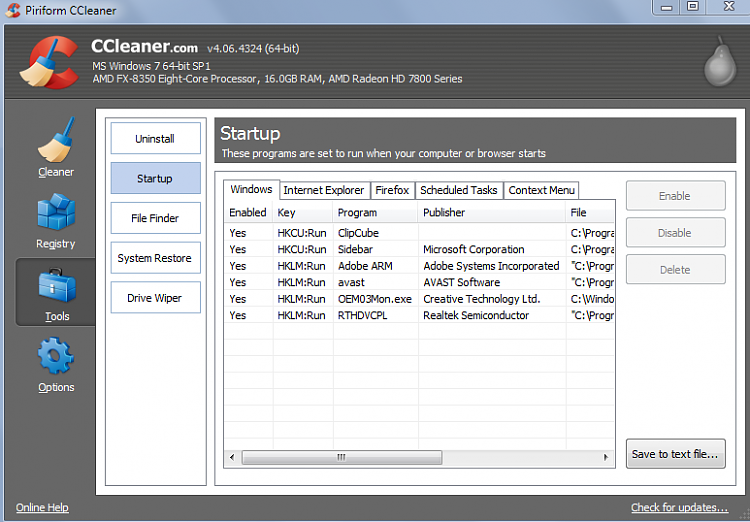The height and width of the screenshot is (522, 750).
Task: Close the CCleaner window
Action: point(728,7)
